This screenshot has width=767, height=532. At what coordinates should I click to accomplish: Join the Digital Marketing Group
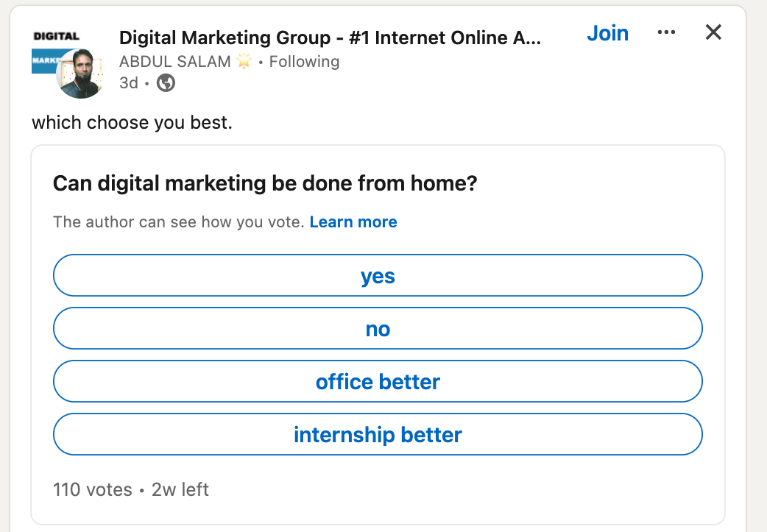pyautogui.click(x=607, y=32)
